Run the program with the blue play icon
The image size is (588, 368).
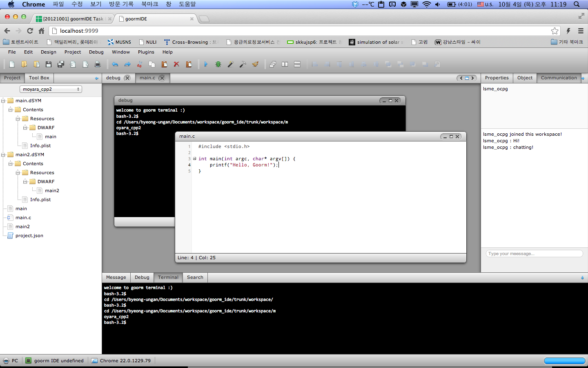[206, 64]
